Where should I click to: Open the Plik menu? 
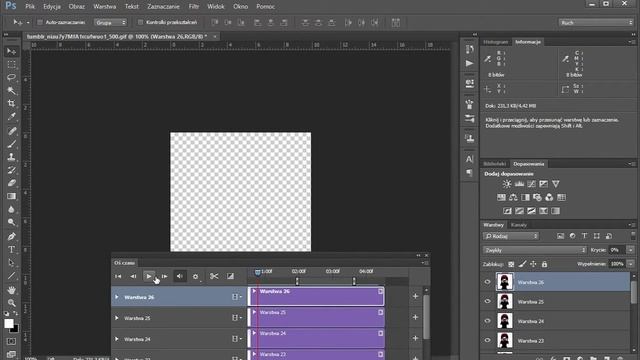click(30, 7)
